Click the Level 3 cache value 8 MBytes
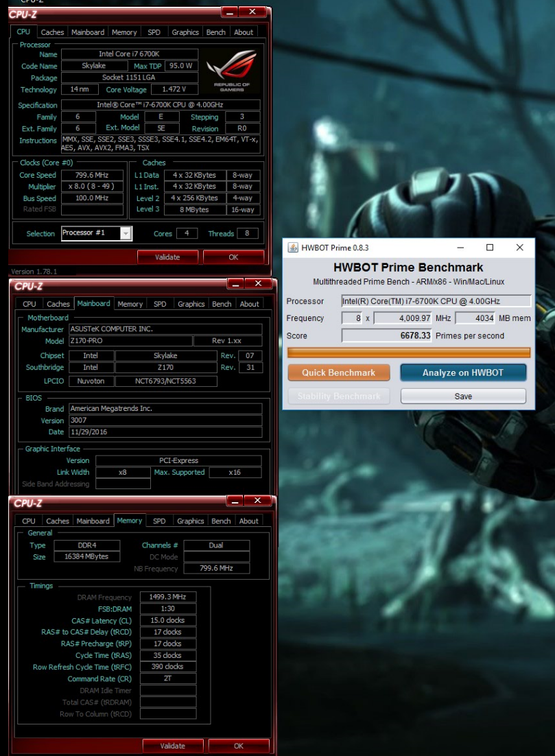 (x=195, y=210)
